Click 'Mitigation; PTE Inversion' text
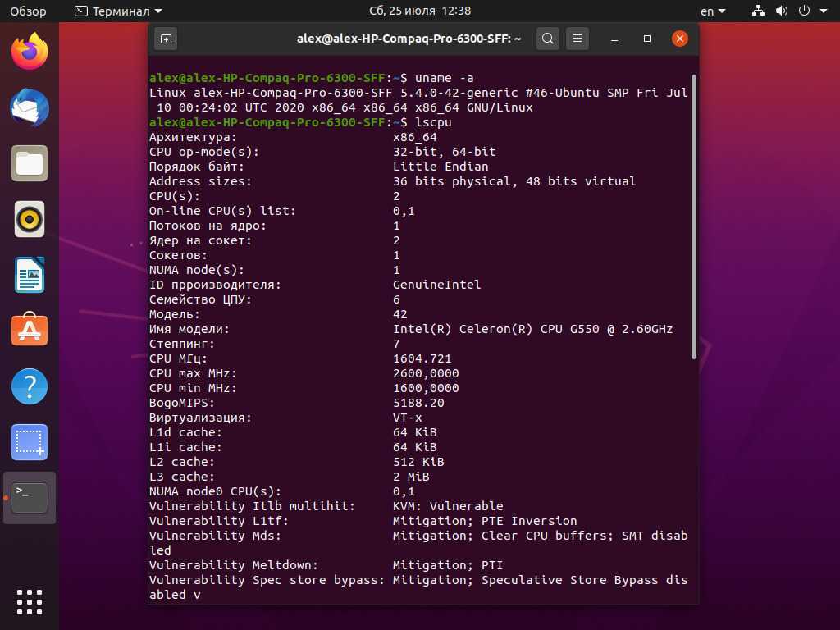 click(x=485, y=521)
